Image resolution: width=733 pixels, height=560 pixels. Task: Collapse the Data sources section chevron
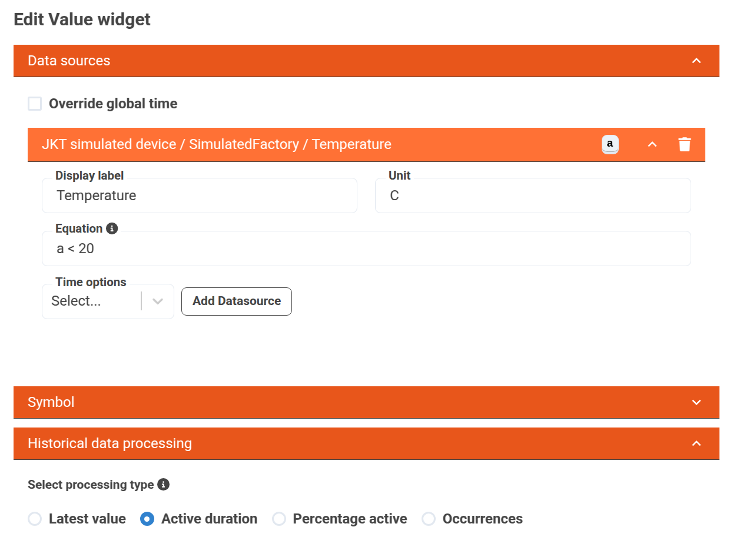[696, 61]
